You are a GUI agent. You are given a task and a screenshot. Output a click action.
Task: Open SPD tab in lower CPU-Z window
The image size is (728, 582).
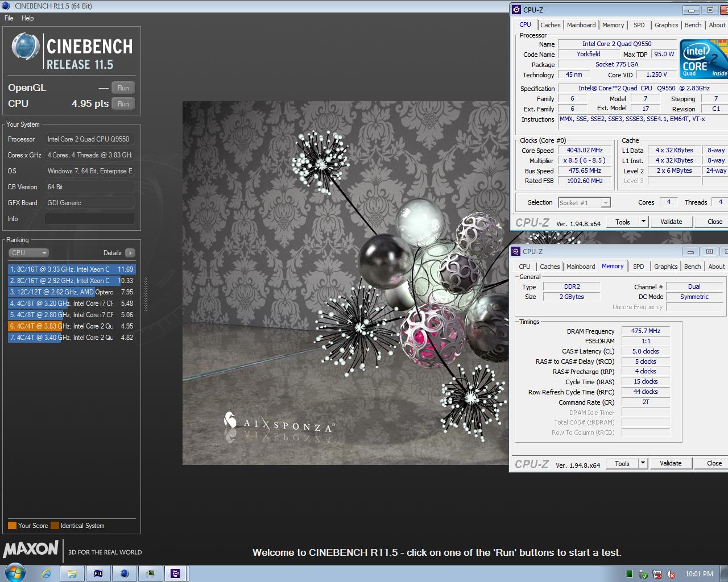tap(639, 267)
